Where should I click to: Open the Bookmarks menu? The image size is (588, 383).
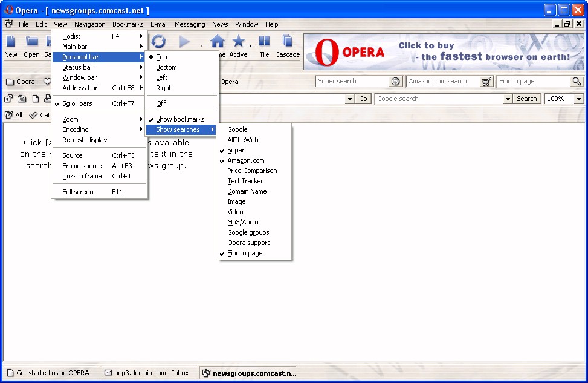(128, 24)
